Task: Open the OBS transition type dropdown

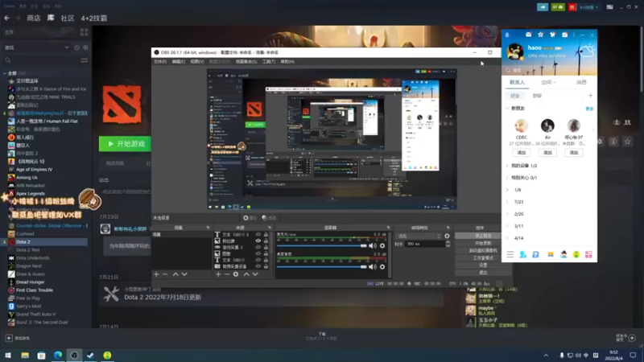Action: click(419, 236)
